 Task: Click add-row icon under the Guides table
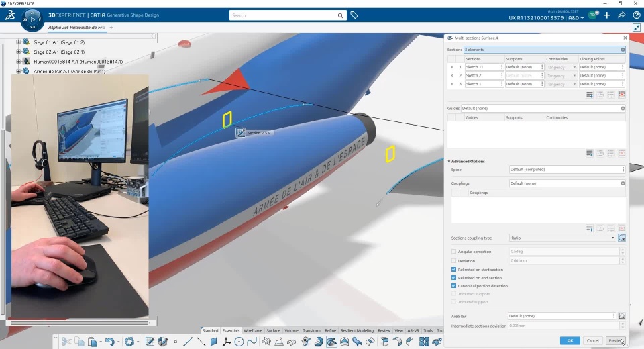coord(590,153)
